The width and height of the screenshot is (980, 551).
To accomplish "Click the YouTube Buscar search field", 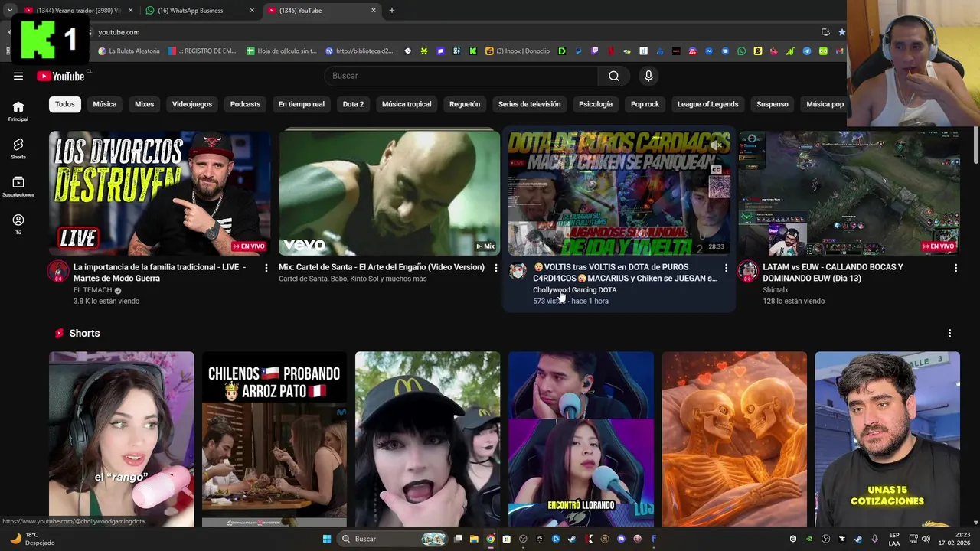I will coord(462,76).
